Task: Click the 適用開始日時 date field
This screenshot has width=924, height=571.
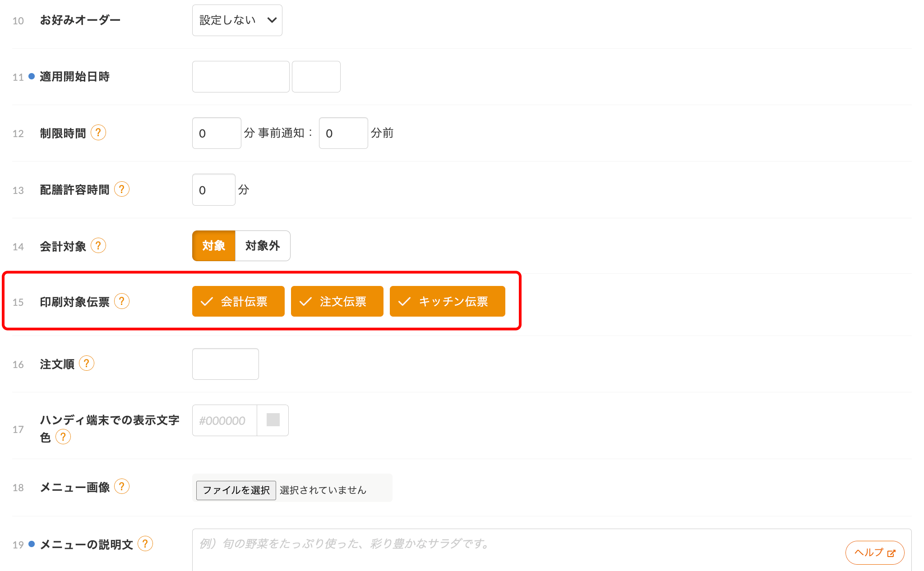Action: [x=241, y=77]
